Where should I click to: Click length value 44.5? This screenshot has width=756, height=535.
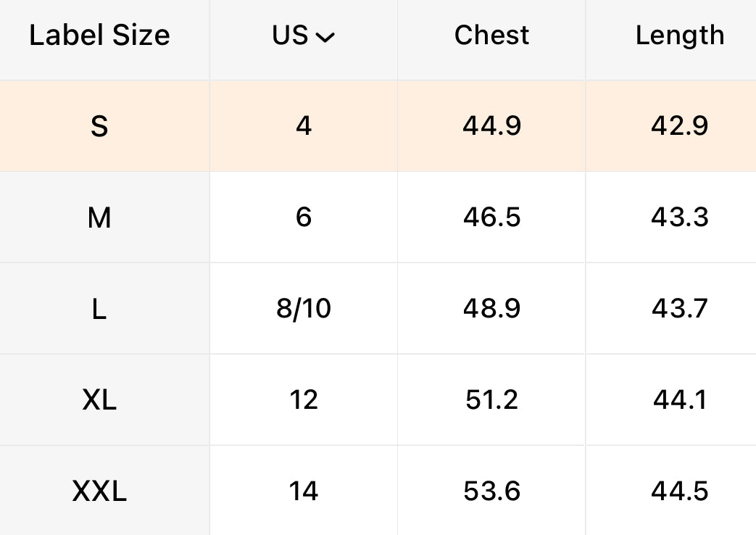tap(679, 492)
